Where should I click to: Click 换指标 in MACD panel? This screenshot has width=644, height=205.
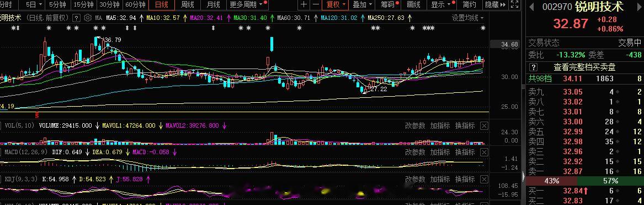pyautogui.click(x=465, y=153)
